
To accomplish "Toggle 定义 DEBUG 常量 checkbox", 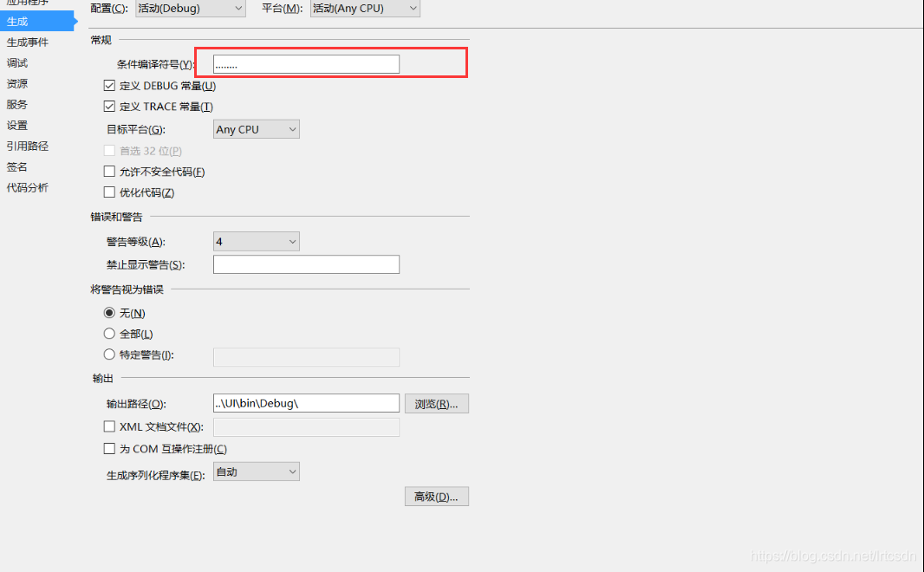I will (109, 86).
